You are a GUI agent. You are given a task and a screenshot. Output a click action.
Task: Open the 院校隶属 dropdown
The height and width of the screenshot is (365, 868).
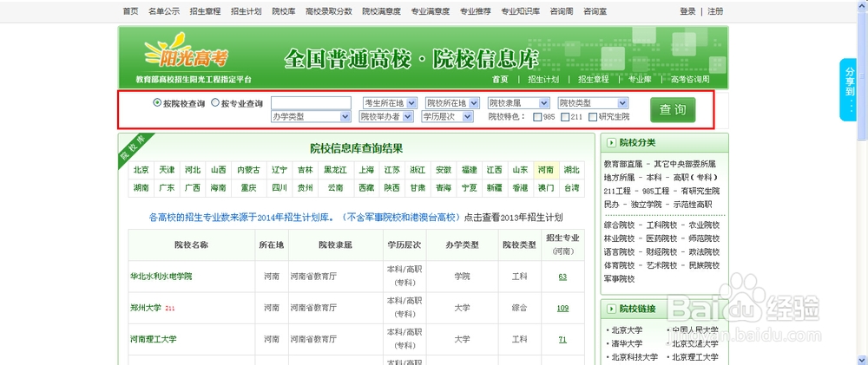(518, 103)
